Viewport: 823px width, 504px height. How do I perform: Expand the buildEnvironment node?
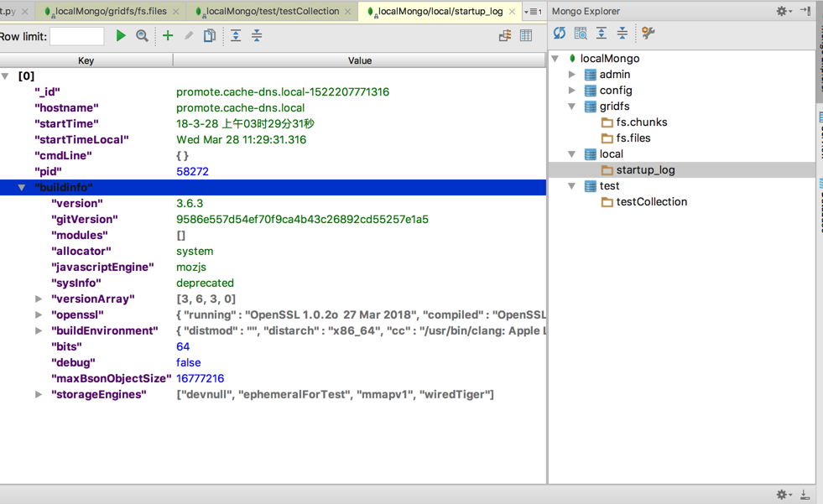click(x=39, y=331)
